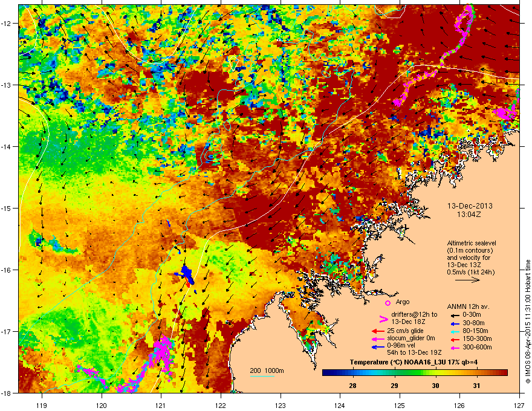This screenshot has width=532, height=411.
Task: Click the "300-600m" depth label
Action: tap(477, 348)
